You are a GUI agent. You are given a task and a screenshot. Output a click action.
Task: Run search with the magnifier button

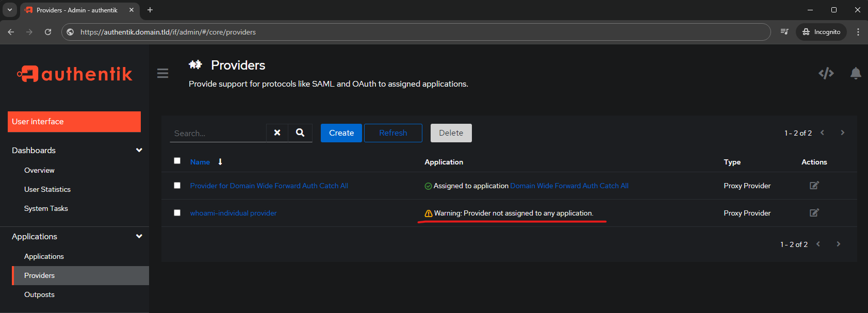300,133
